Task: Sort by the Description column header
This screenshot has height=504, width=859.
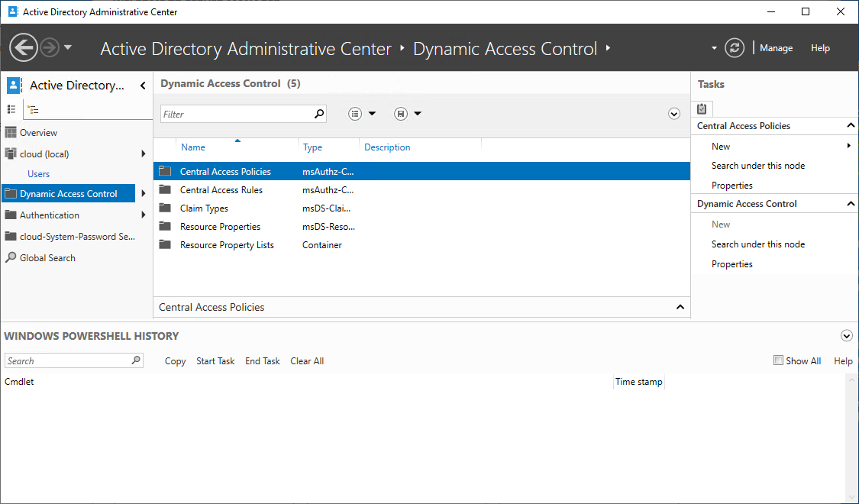Action: click(387, 147)
